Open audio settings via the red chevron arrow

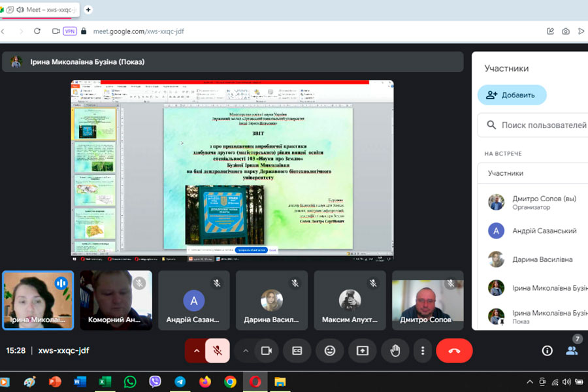pyautogui.click(x=197, y=351)
